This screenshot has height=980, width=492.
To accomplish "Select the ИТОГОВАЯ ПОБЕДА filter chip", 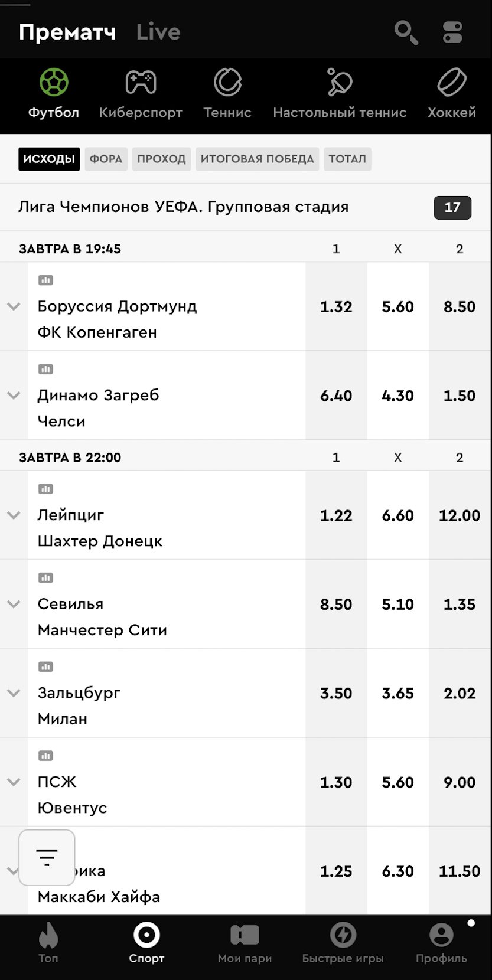I will (257, 159).
